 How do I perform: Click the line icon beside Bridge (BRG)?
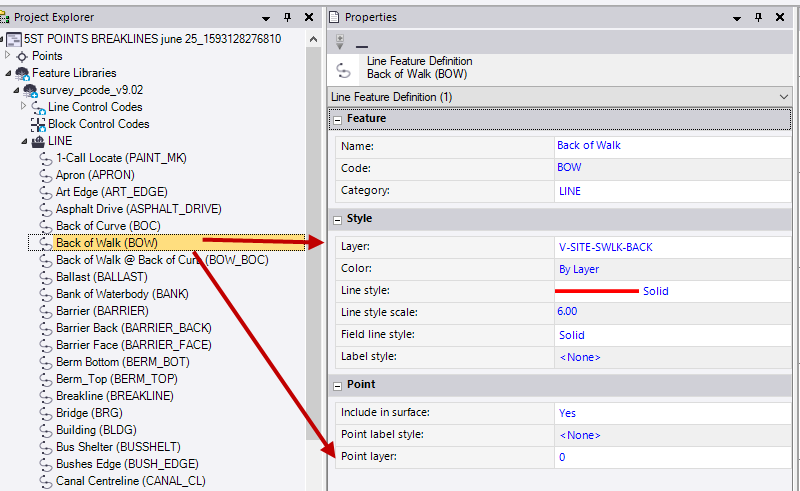(x=46, y=413)
